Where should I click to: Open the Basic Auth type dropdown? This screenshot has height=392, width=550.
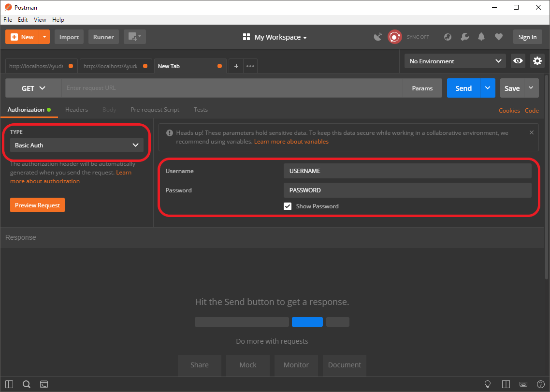coord(76,145)
